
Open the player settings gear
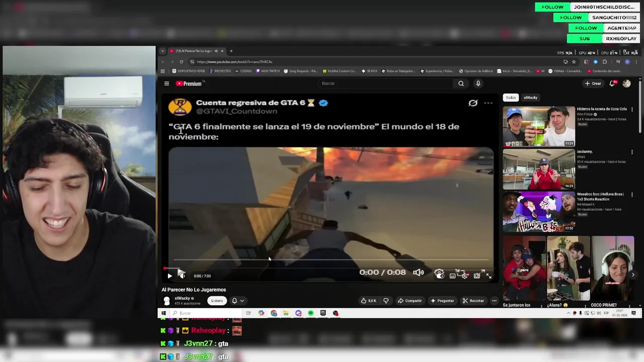click(x=464, y=276)
